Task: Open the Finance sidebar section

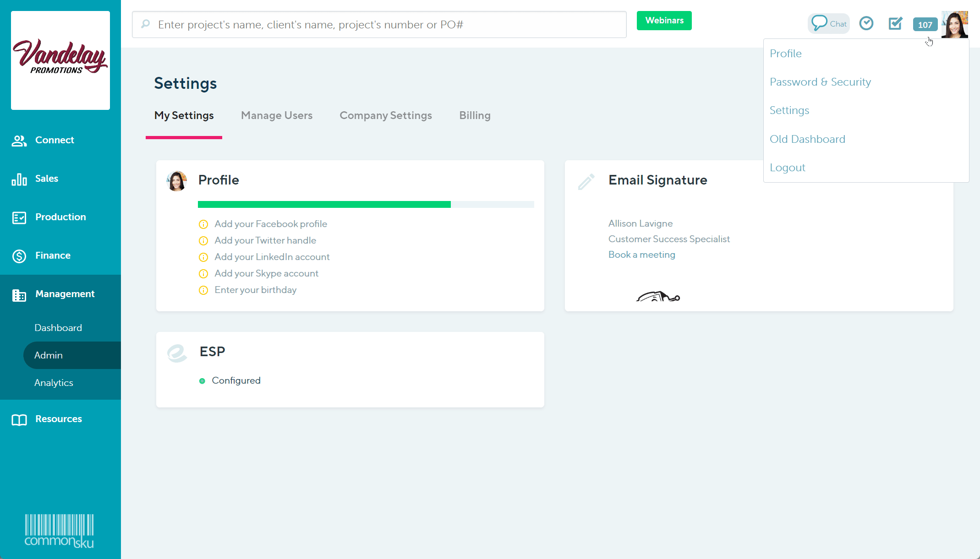Action: click(53, 255)
